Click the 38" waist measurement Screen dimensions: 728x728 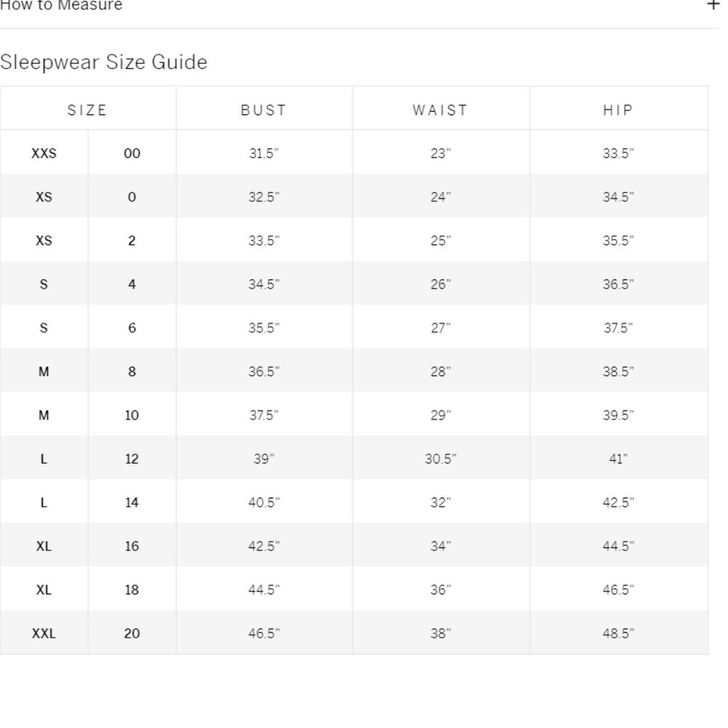pyautogui.click(x=440, y=633)
